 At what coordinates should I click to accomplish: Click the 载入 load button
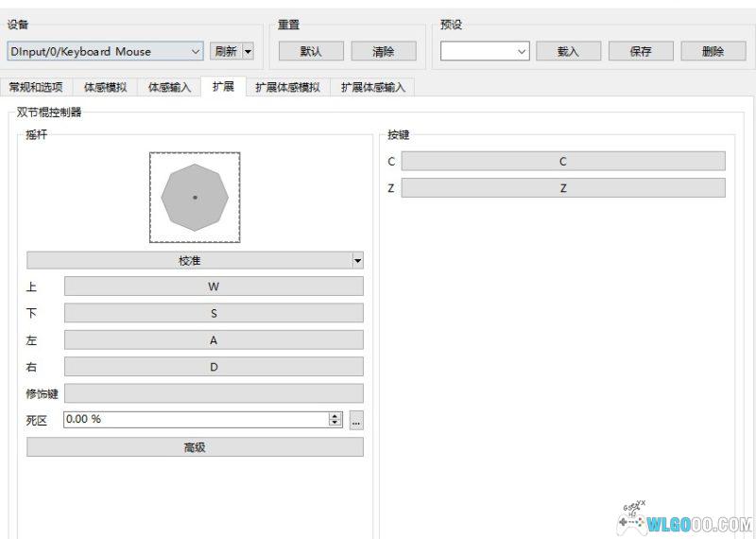pyautogui.click(x=569, y=51)
